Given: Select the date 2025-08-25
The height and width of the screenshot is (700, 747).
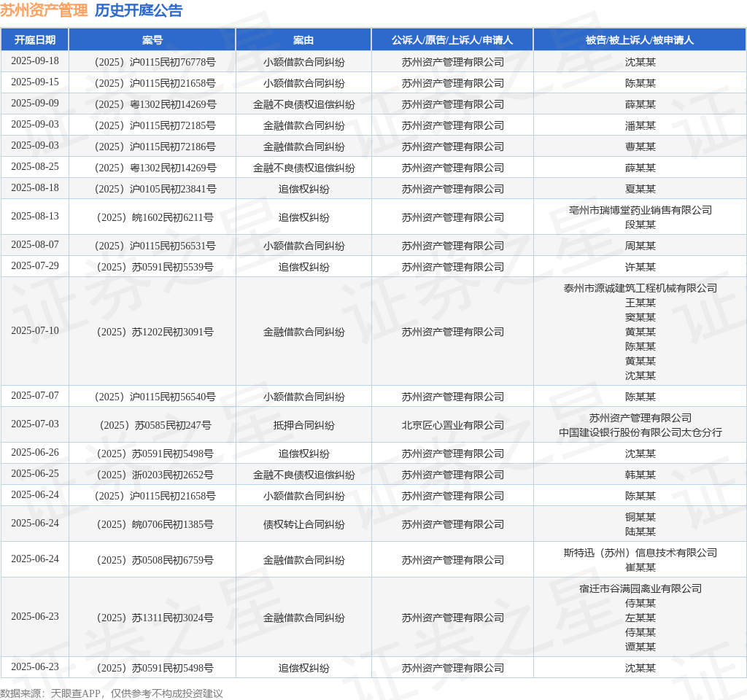Looking at the screenshot, I should pyautogui.click(x=35, y=167).
